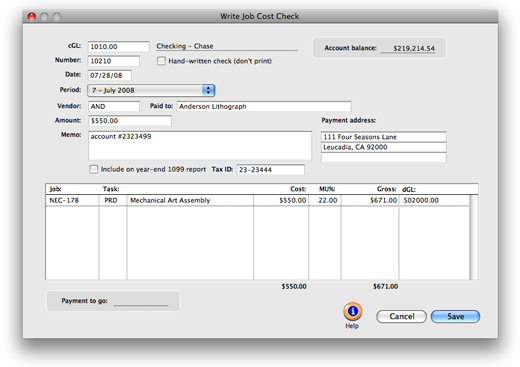The width and height of the screenshot is (520, 367).
Task: Click the Vendor field containing AND
Action: point(114,106)
